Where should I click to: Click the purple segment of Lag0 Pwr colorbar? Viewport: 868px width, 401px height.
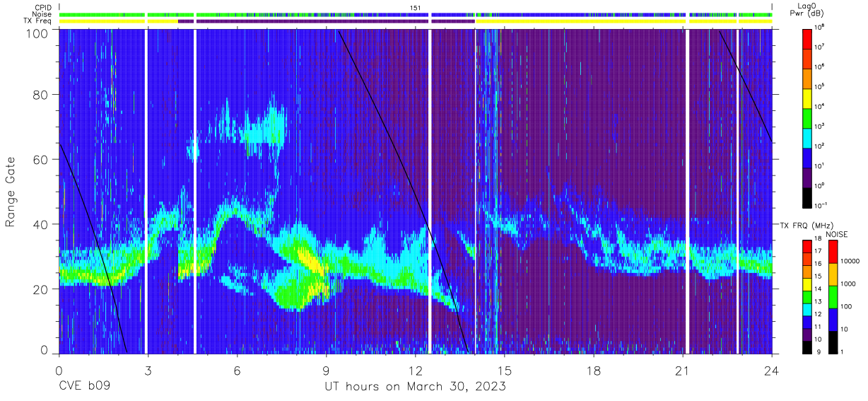pyautogui.click(x=809, y=176)
